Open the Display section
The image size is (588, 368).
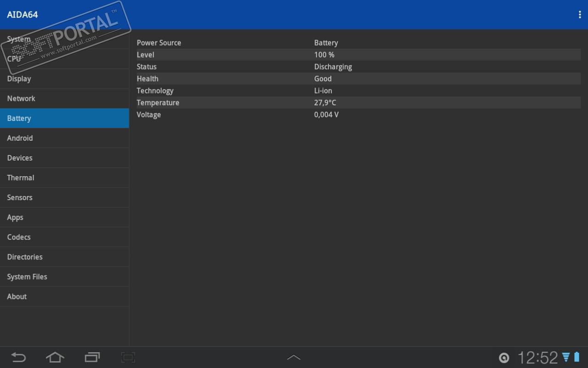tap(64, 79)
